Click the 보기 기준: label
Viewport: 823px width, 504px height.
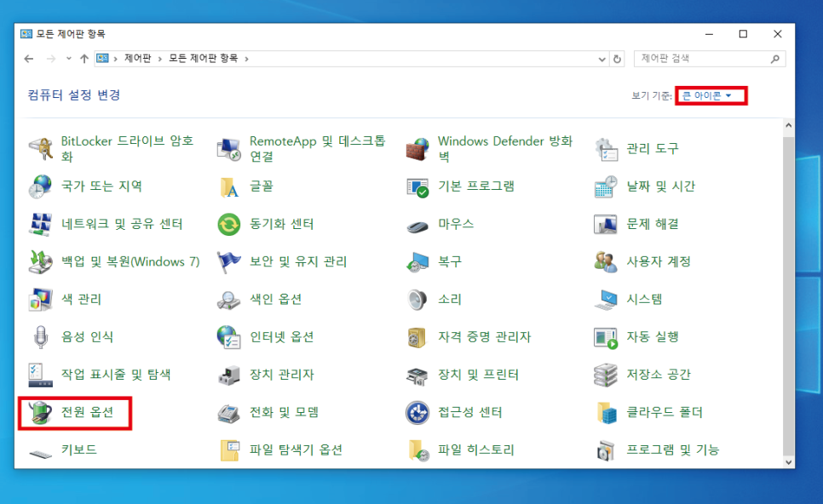pyautogui.click(x=652, y=95)
